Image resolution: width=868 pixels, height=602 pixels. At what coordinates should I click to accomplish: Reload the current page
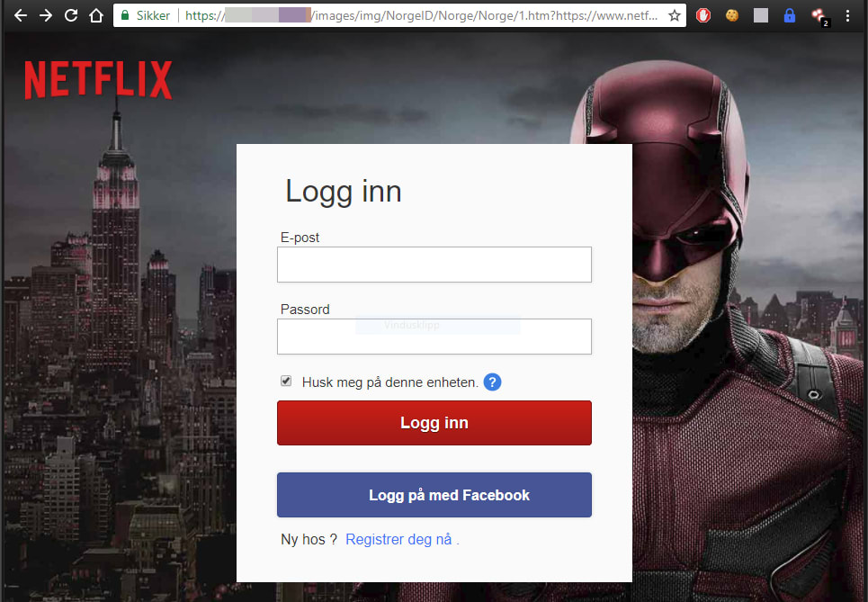click(70, 15)
